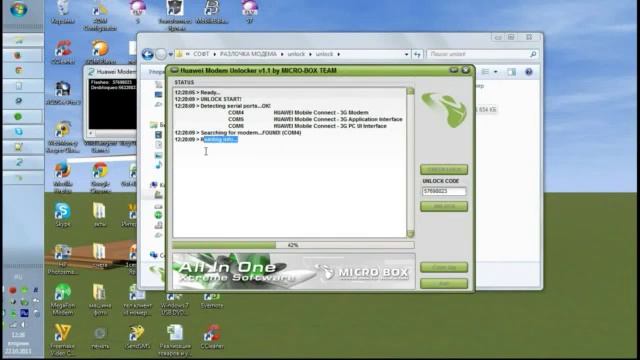Click 'Searching for modem...FOUND! (COM4)' log line
The image size is (640, 360).
(x=238, y=133)
